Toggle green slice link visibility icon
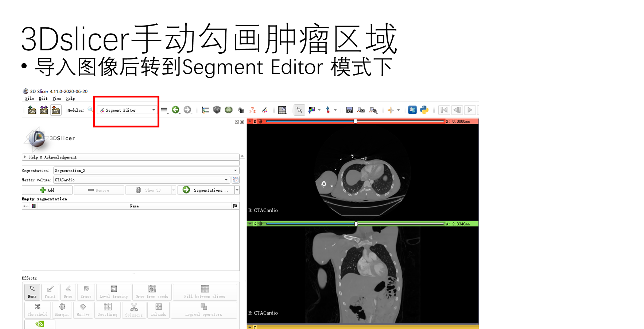 [260, 224]
